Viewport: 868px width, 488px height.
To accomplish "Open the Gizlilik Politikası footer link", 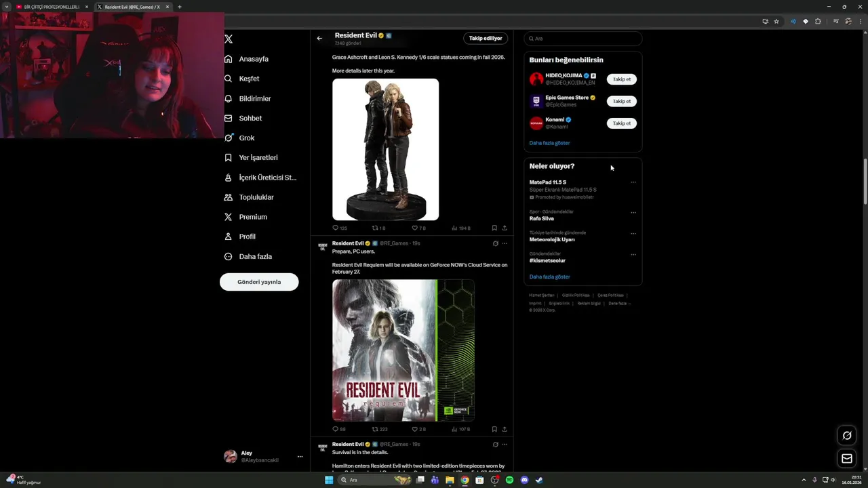I will (576, 296).
